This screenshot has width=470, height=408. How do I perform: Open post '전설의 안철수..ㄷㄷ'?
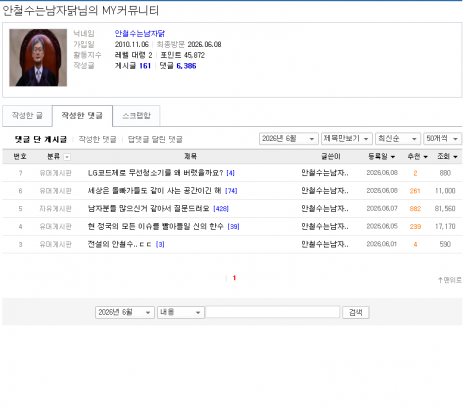[x=119, y=244]
